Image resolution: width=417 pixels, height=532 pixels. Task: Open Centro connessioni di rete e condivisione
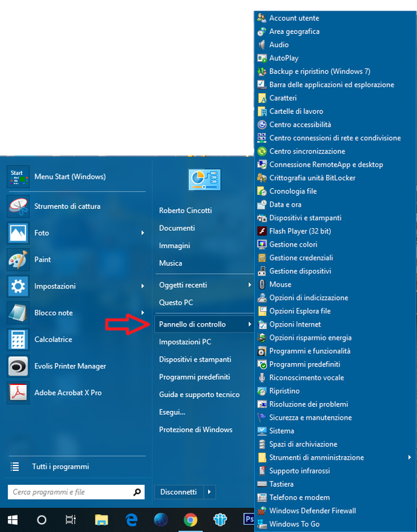click(335, 138)
